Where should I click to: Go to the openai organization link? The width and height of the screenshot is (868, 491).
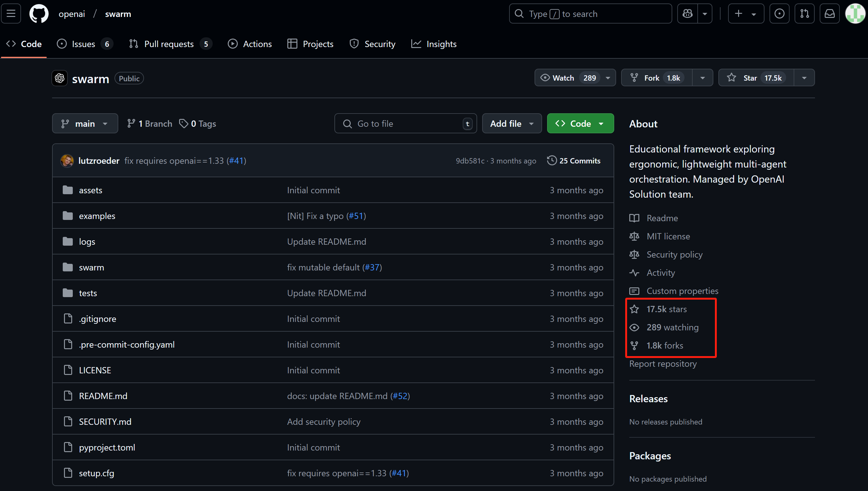(x=72, y=14)
